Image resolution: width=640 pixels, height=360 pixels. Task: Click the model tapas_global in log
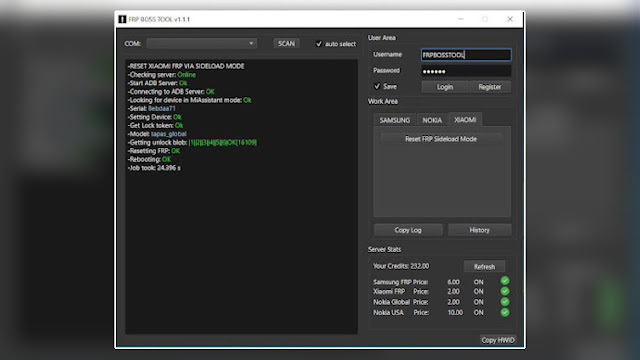point(169,134)
